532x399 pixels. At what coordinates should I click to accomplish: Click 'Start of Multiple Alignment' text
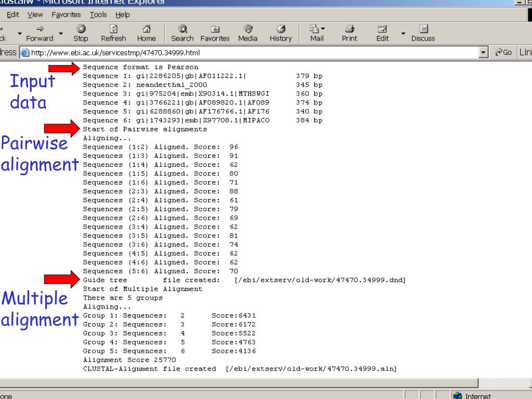(x=142, y=289)
